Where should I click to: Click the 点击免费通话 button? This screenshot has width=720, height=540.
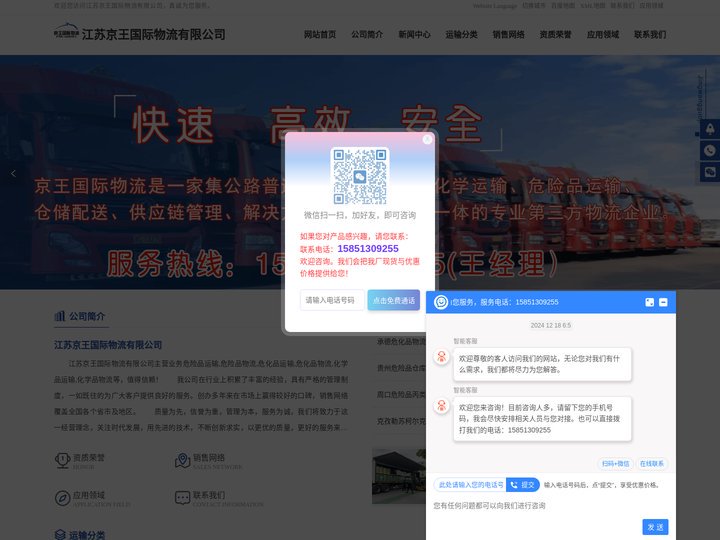coord(394,300)
